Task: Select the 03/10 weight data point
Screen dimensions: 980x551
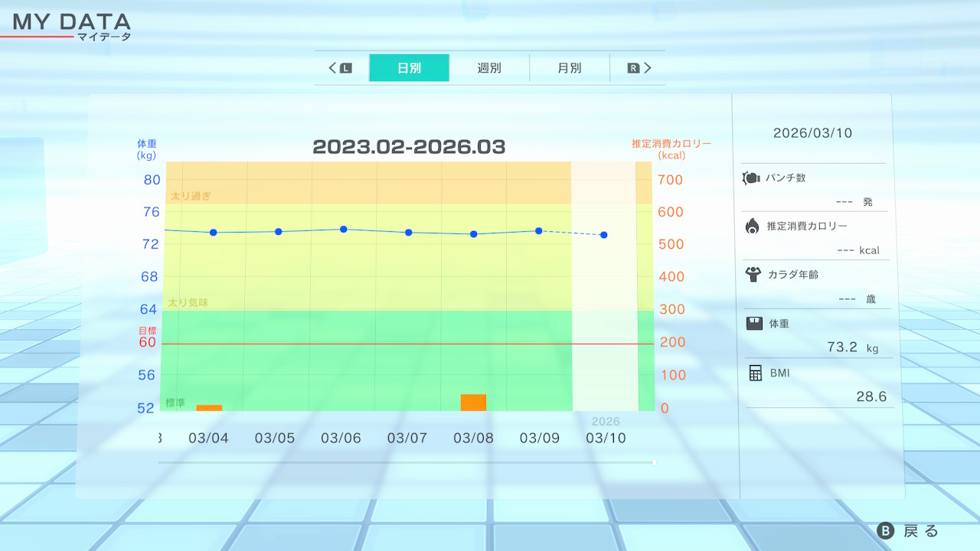Action: click(604, 235)
